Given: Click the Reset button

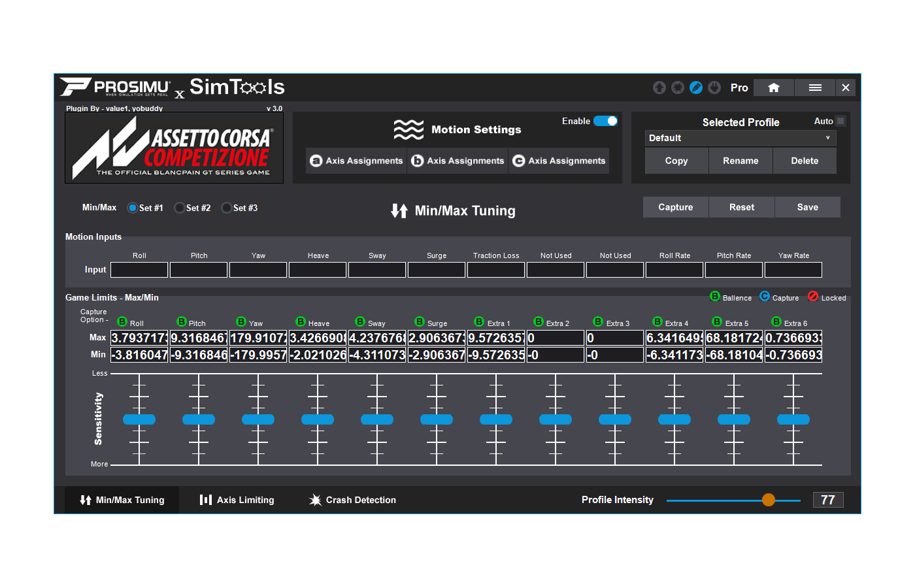Looking at the screenshot, I should [x=742, y=207].
